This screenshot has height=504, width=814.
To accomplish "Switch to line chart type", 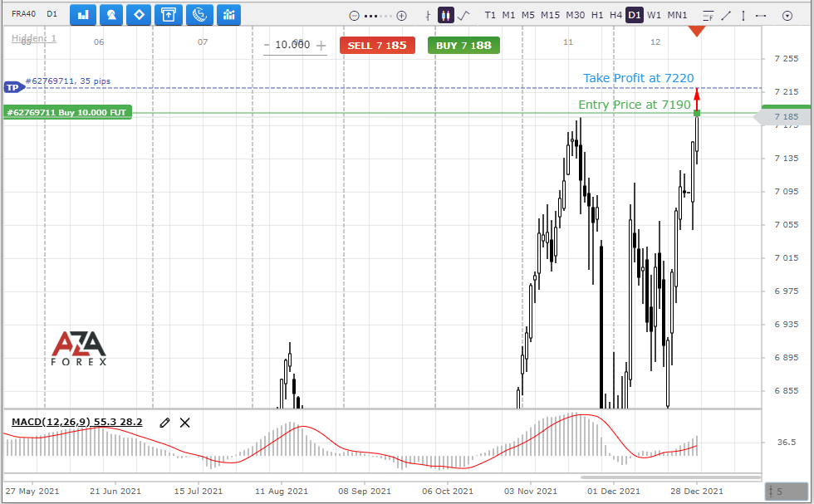I will coord(463,16).
